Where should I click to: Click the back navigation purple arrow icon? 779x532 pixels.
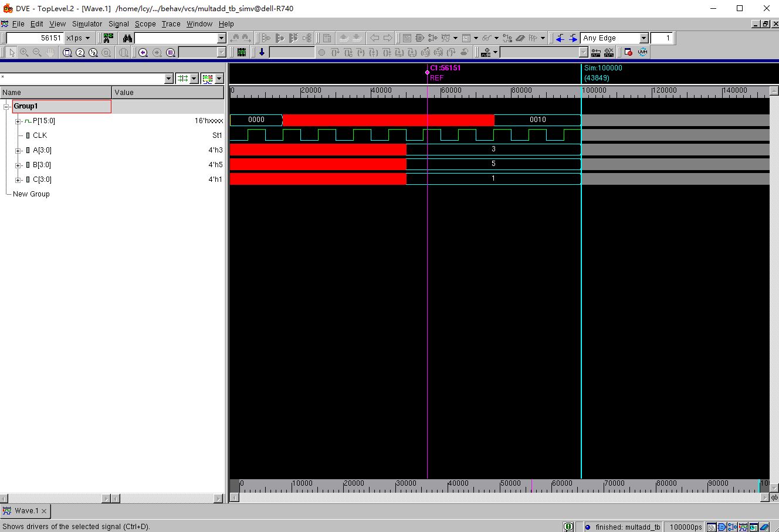tap(143, 52)
